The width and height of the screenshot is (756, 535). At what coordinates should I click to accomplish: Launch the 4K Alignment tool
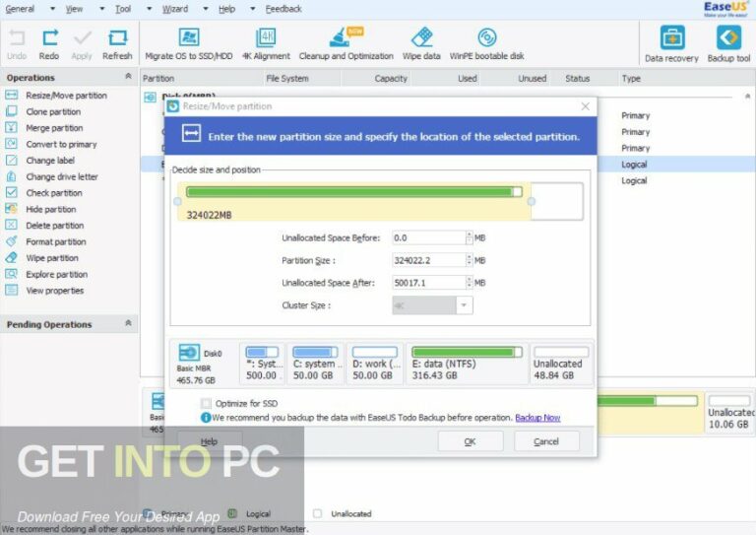click(x=266, y=44)
